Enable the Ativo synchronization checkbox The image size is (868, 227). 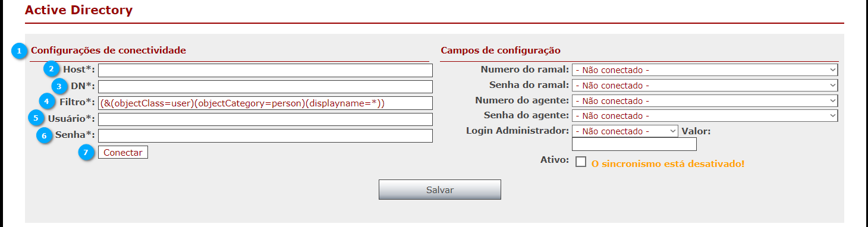[581, 162]
